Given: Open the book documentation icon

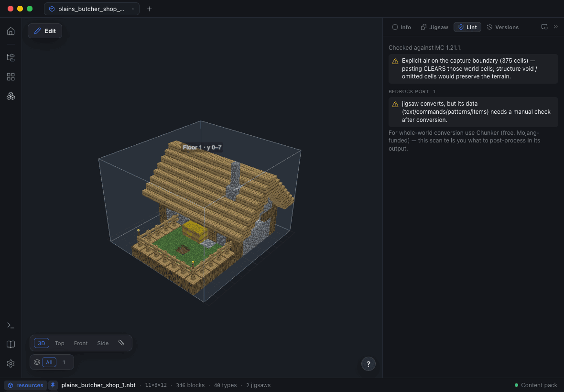Looking at the screenshot, I should (x=11, y=345).
